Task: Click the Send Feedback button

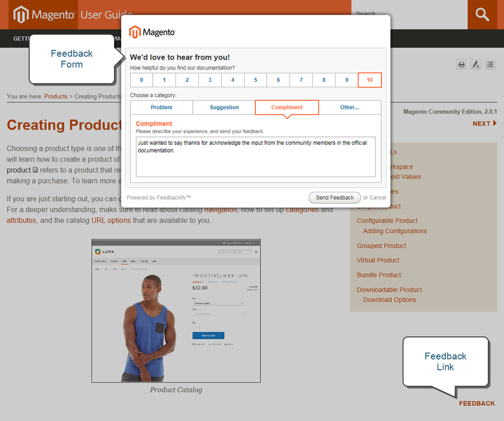Action: 334,197
